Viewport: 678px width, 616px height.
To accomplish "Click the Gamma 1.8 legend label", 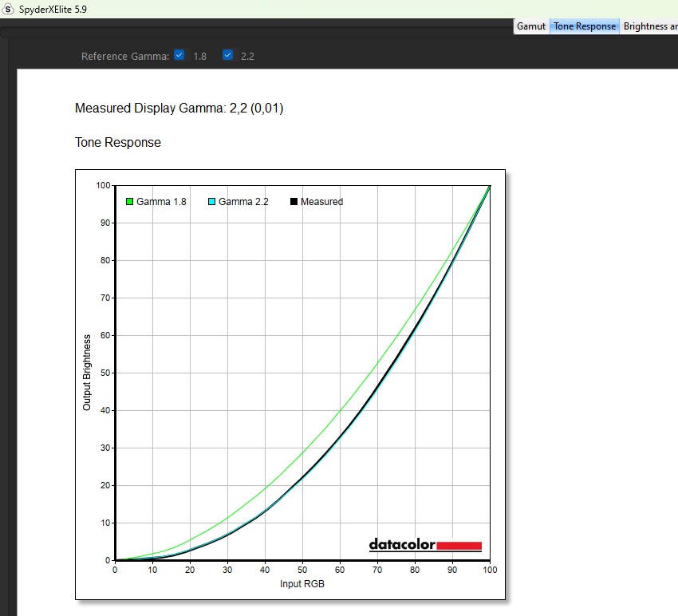I will (161, 202).
